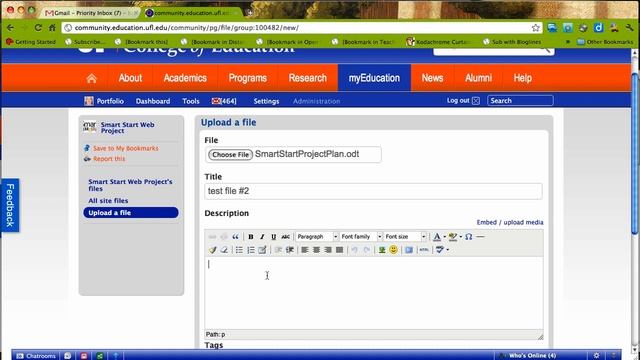Click inside the description text area
640x360 pixels.
[373, 293]
